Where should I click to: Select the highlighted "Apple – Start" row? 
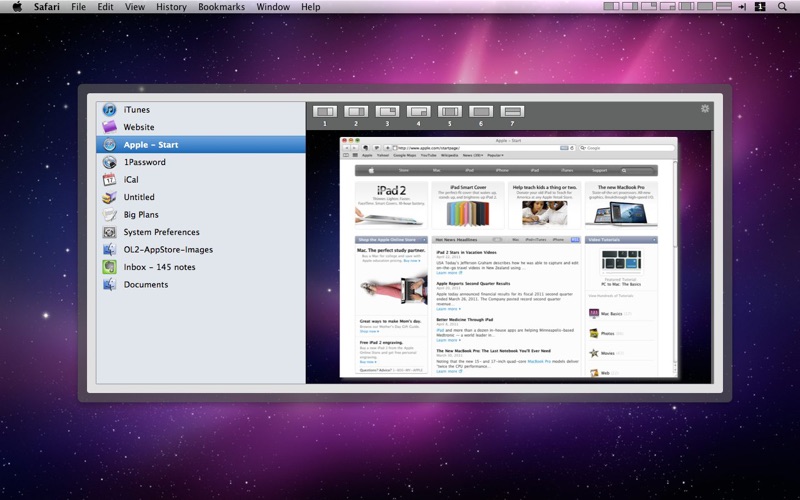click(201, 144)
